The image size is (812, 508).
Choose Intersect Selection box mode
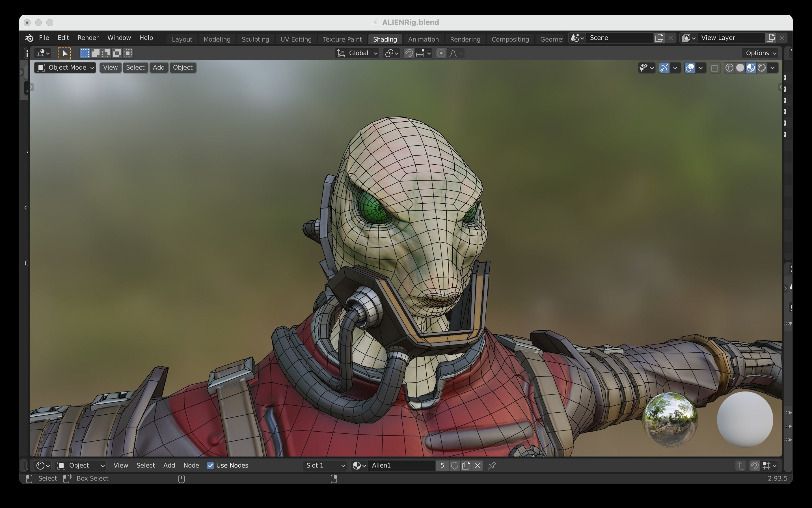[128, 53]
